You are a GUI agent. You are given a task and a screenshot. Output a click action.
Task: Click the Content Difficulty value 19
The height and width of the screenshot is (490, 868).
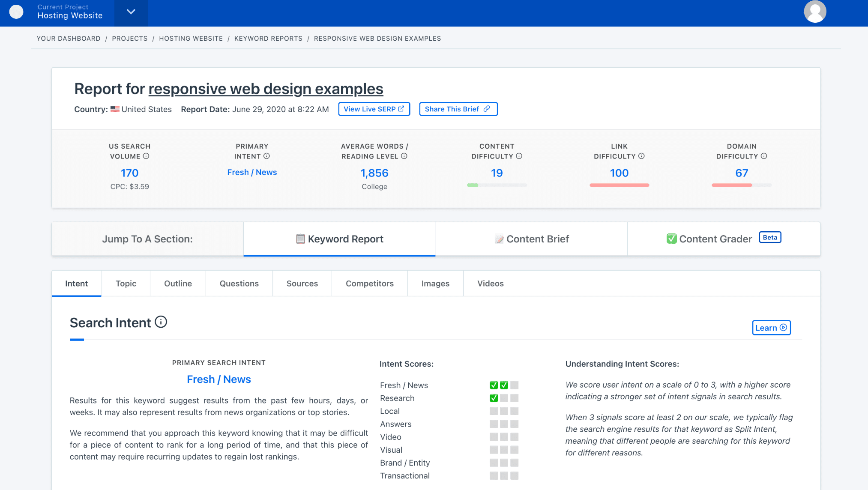497,173
